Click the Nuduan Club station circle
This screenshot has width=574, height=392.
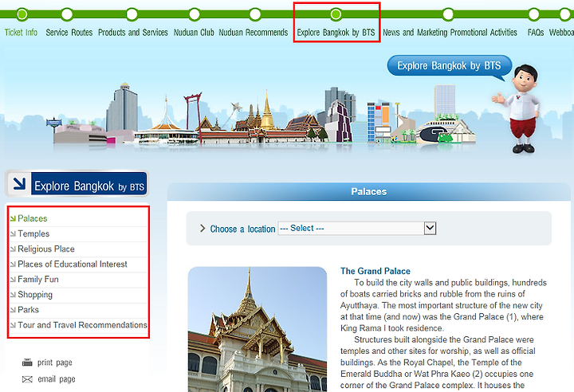click(x=195, y=14)
